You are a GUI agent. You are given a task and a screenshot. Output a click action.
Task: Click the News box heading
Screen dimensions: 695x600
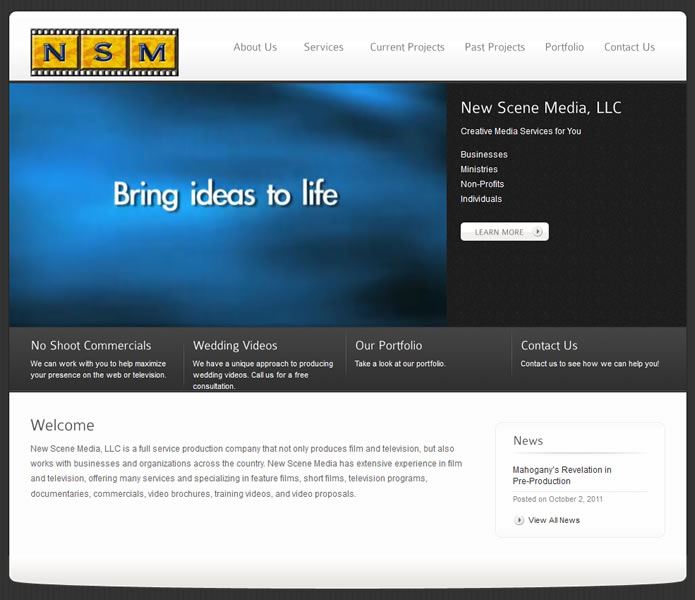(x=528, y=441)
